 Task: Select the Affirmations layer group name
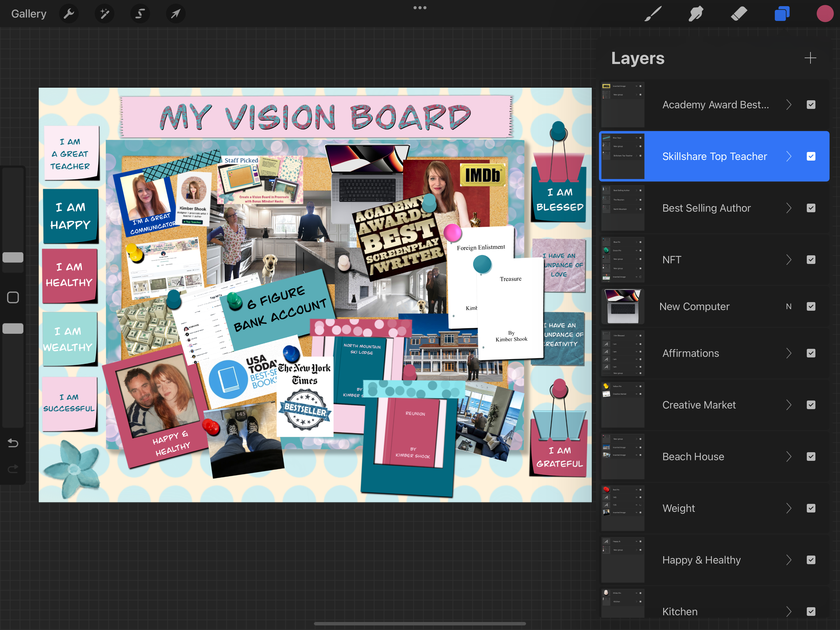coord(690,353)
